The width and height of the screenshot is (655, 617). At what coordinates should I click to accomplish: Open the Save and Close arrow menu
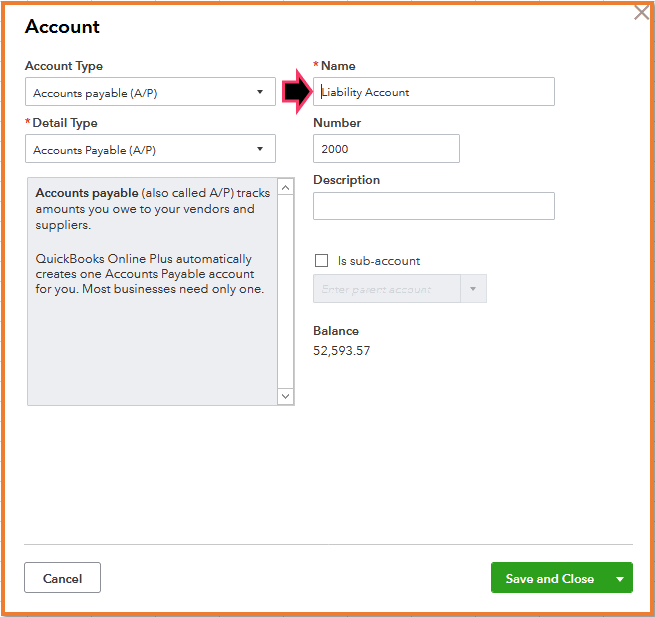tap(620, 579)
